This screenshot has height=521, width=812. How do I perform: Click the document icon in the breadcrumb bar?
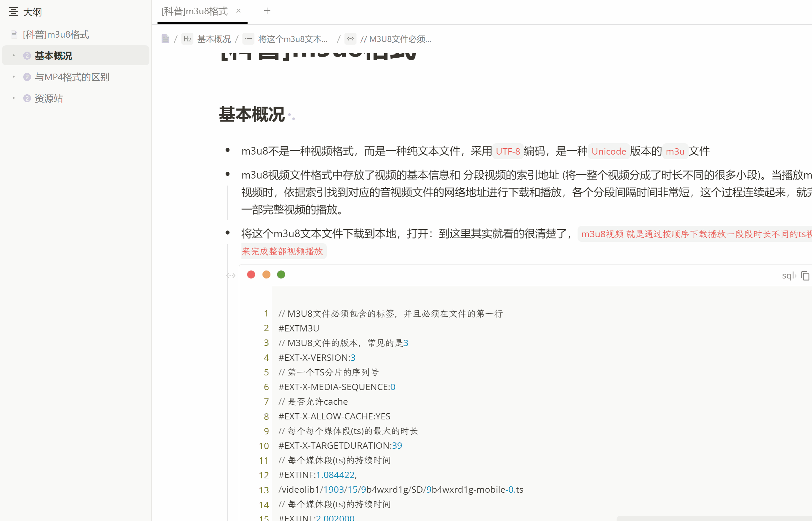click(165, 39)
